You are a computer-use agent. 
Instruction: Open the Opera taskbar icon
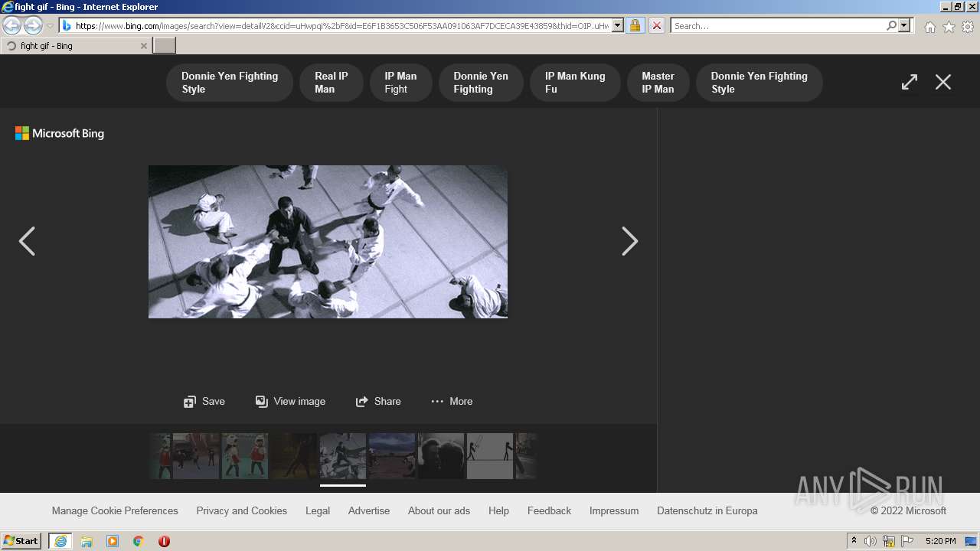[164, 541]
